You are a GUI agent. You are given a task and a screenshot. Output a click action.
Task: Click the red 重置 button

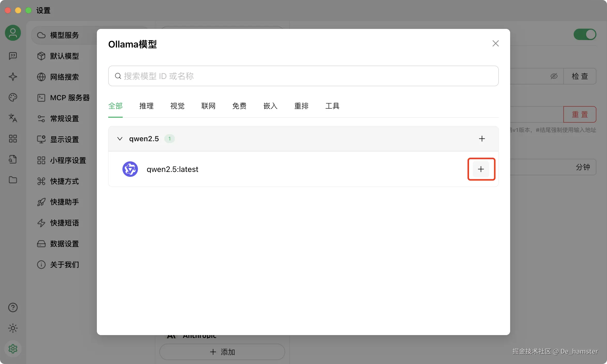click(580, 114)
